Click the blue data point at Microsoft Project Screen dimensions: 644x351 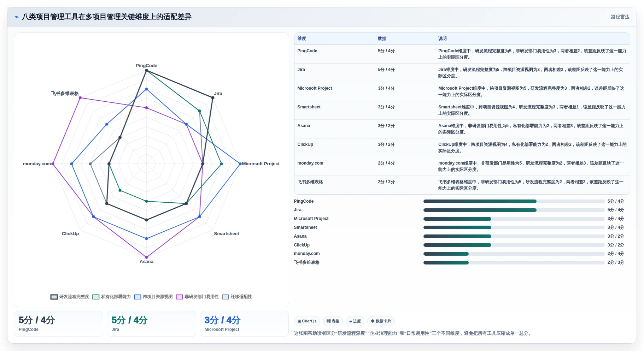[x=240, y=164]
